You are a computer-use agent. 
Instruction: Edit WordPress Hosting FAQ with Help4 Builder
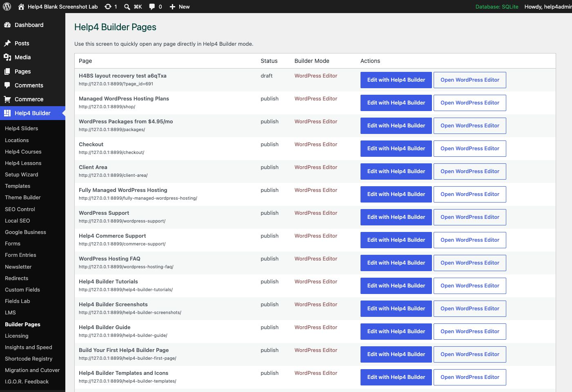396,263
